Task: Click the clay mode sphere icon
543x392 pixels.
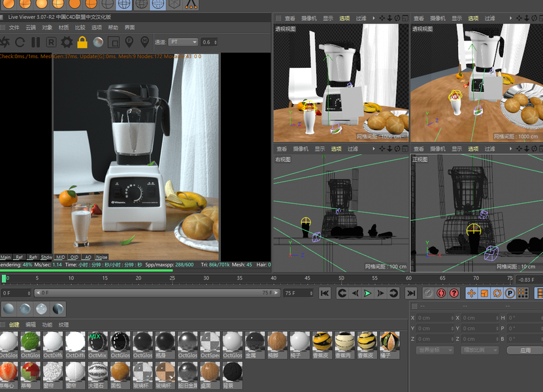Action: click(98, 42)
